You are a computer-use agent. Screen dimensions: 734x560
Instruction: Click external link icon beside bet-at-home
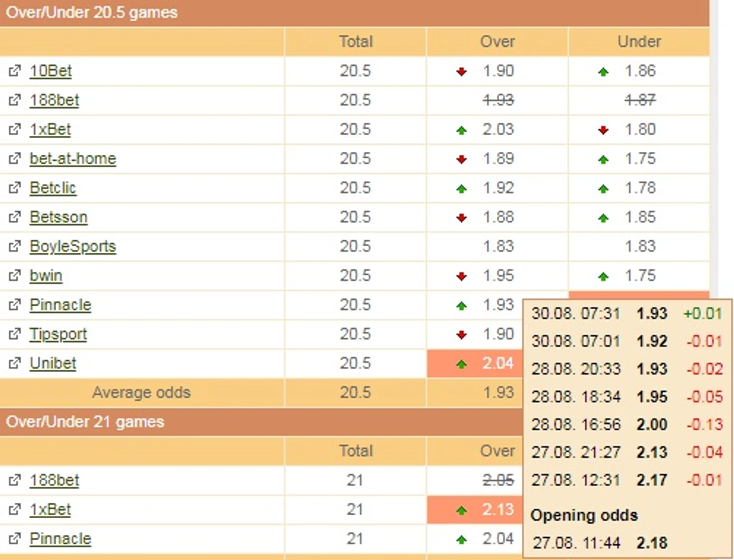coord(15,159)
